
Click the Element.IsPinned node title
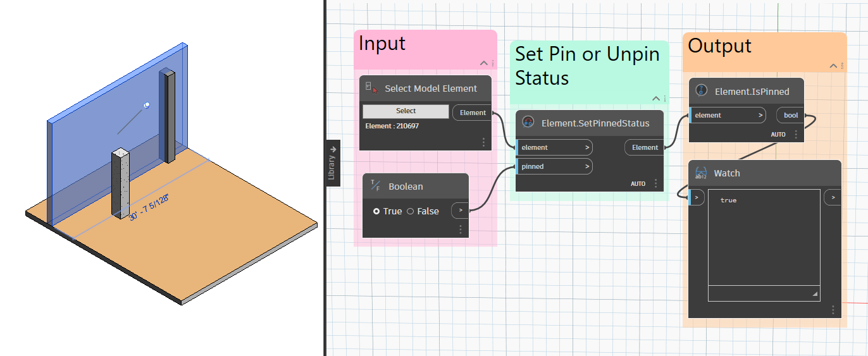click(x=752, y=92)
